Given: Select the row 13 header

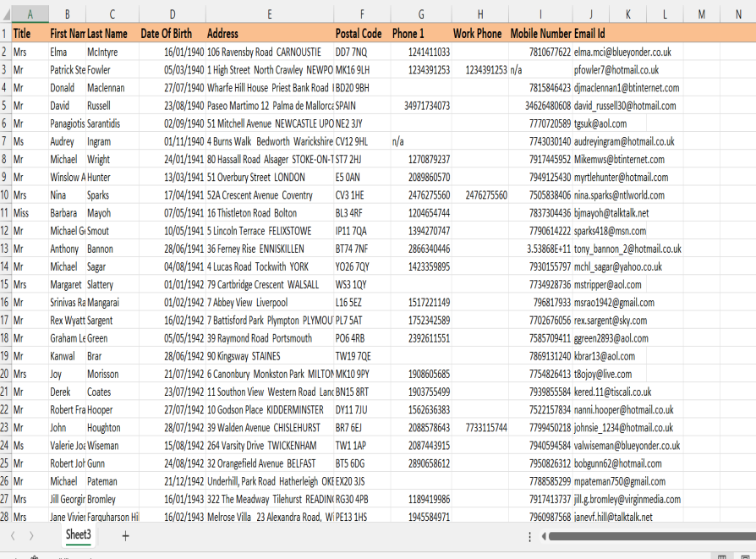Looking at the screenshot, I should point(5,249).
